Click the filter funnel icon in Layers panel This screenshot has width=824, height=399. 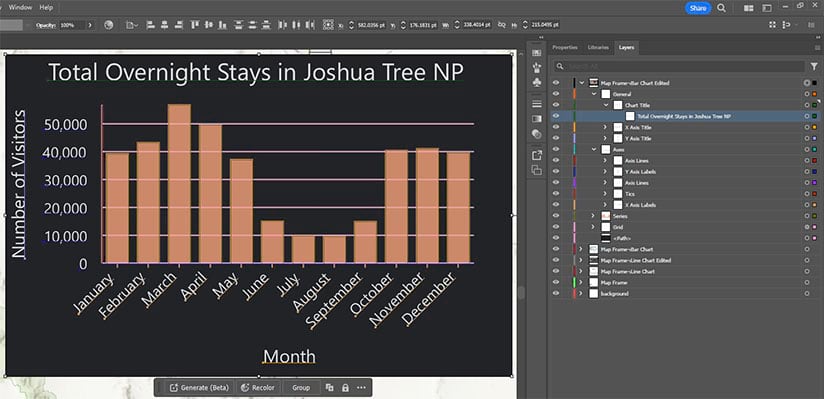click(814, 66)
